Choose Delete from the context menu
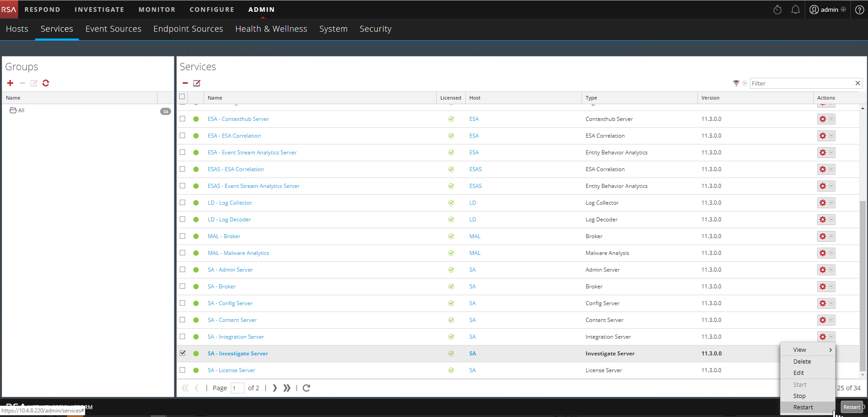Image resolution: width=868 pixels, height=417 pixels. coord(801,361)
